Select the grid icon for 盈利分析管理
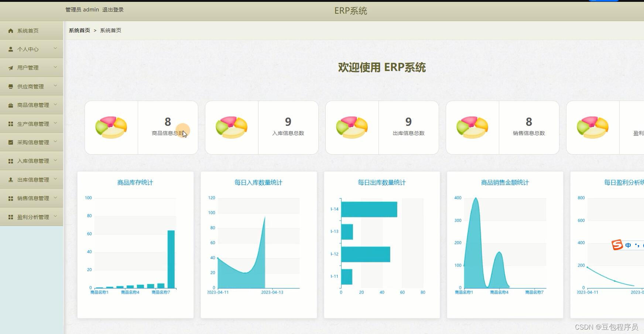 click(x=10, y=217)
